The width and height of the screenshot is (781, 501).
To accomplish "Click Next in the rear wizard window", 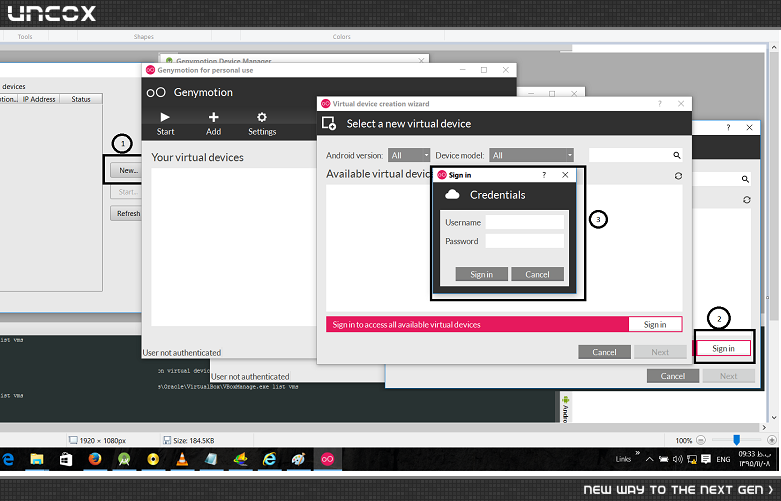I will (728, 376).
